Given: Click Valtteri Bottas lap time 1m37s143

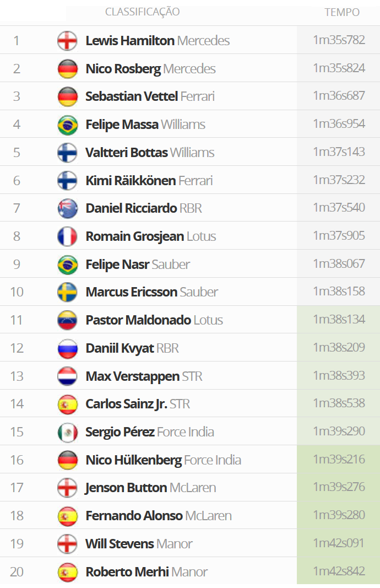Looking at the screenshot, I should click(x=339, y=152).
